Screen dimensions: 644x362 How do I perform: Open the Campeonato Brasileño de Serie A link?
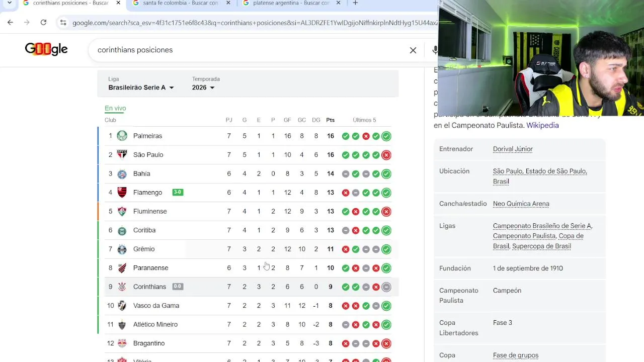542,226
